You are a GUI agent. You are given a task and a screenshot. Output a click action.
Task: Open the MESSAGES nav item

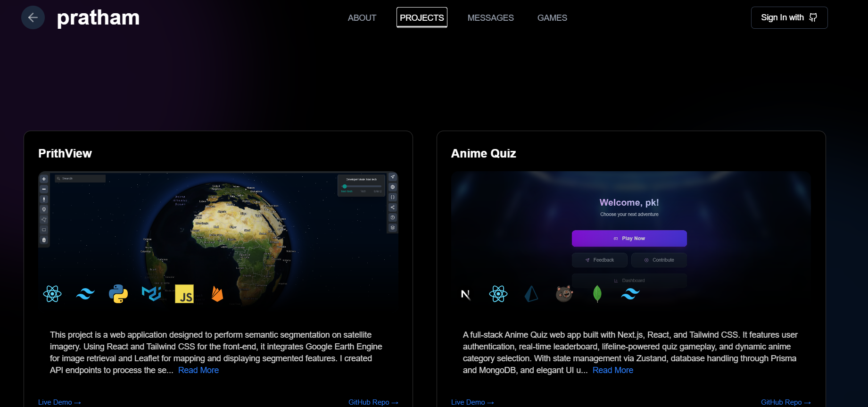pyautogui.click(x=491, y=18)
